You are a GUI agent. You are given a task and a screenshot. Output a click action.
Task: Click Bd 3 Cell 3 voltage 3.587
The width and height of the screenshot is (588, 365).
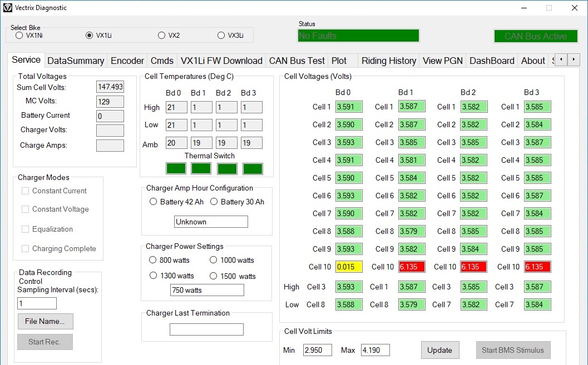point(537,142)
